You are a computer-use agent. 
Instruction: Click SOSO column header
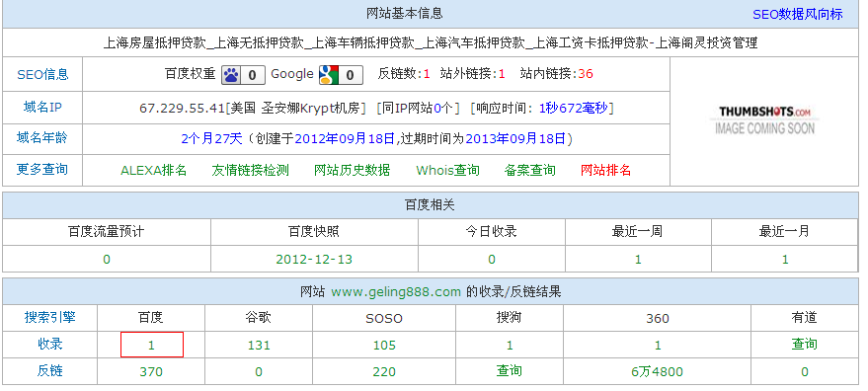pos(384,319)
